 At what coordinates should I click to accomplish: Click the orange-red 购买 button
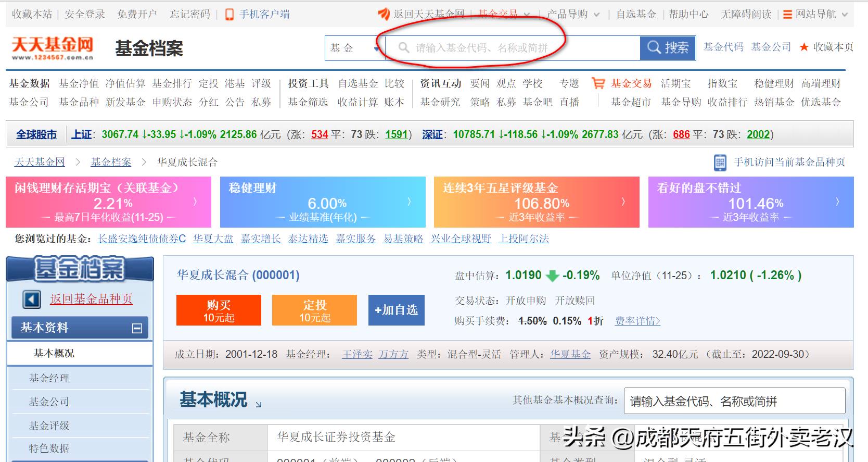219,310
